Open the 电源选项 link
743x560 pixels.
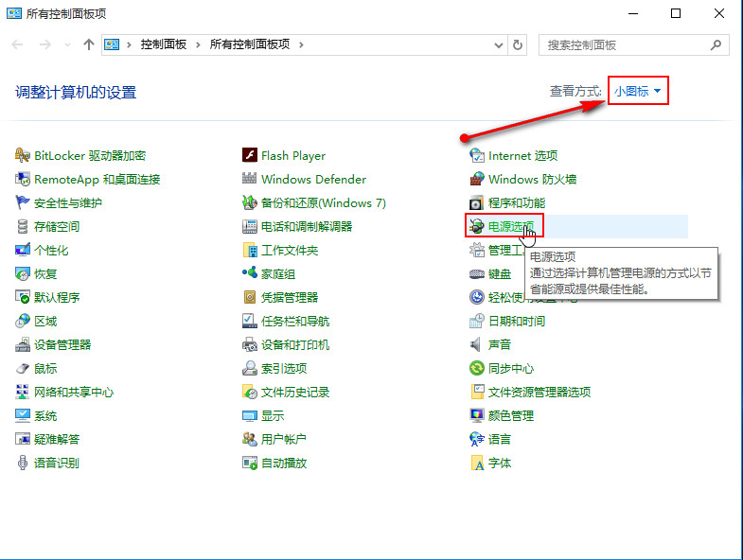[x=511, y=226]
